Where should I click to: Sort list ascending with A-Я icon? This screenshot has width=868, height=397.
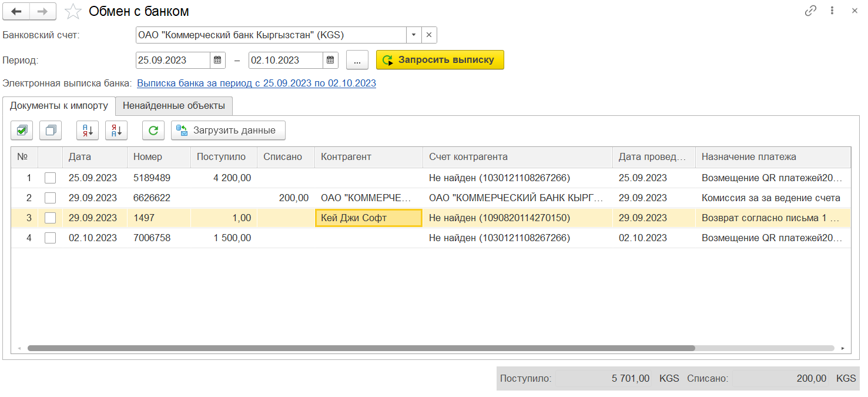click(x=88, y=131)
